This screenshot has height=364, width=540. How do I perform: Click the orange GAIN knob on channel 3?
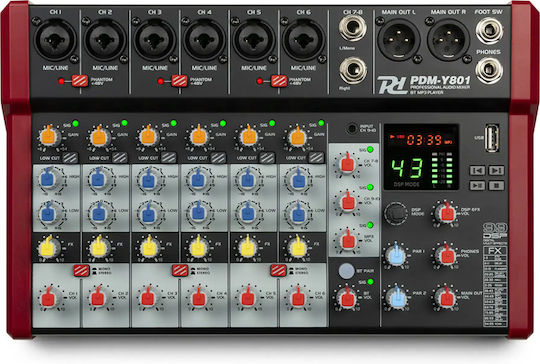click(148, 137)
